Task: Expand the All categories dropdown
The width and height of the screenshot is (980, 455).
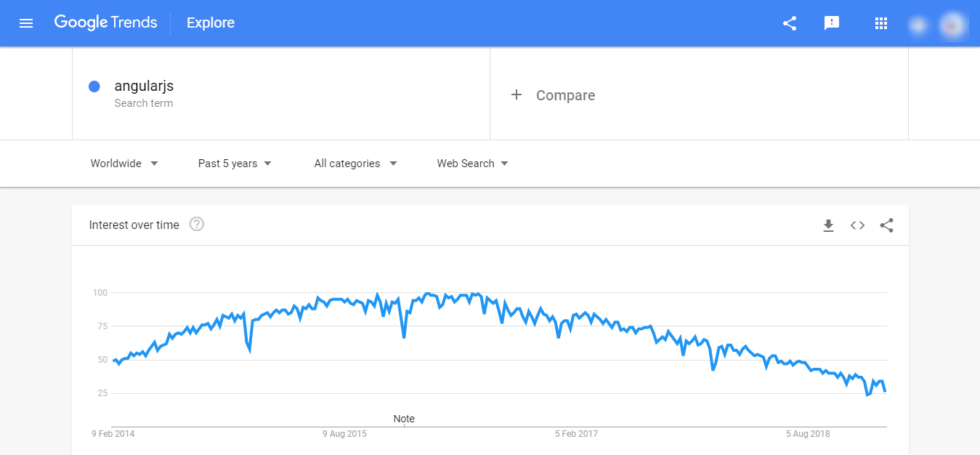Action: [x=355, y=164]
